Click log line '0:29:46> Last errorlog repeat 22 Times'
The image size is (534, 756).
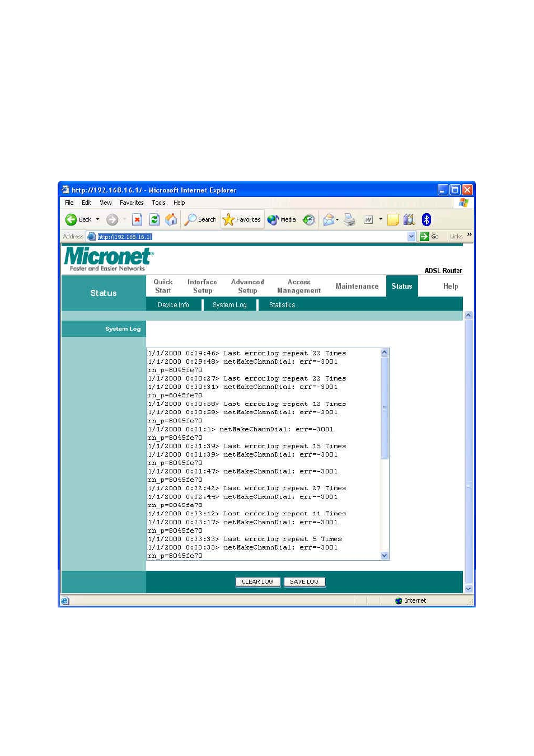[x=247, y=353]
